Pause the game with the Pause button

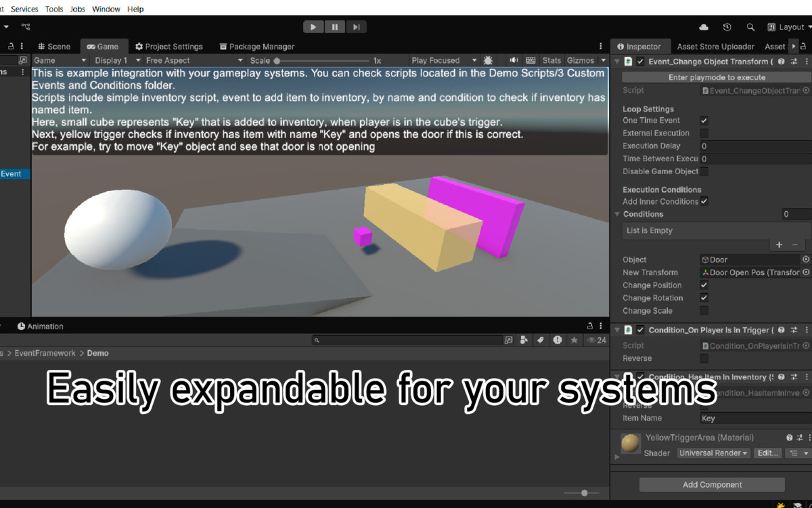(x=334, y=26)
